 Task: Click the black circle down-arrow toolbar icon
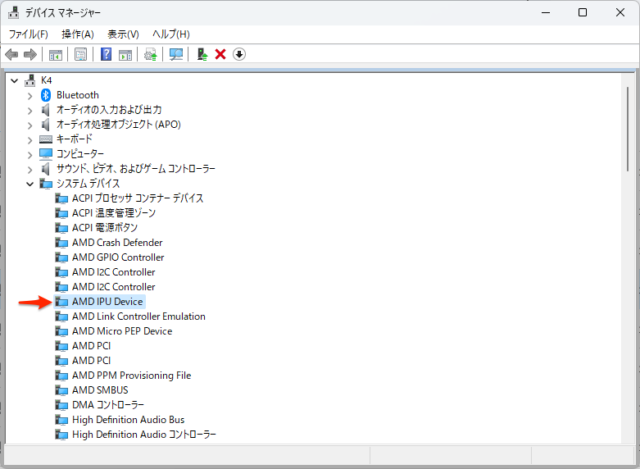[239, 54]
